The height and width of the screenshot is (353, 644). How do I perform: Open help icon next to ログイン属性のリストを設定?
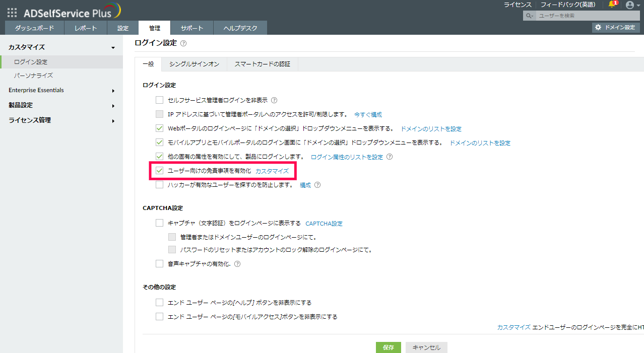click(389, 157)
